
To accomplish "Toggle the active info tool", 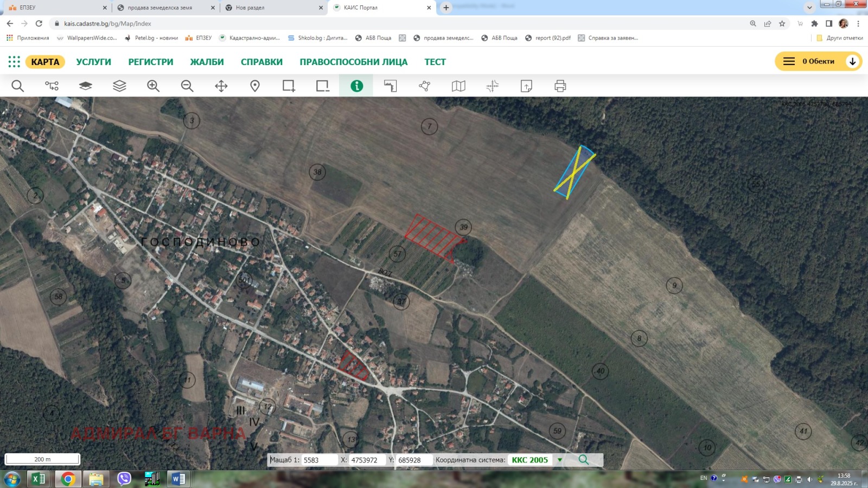I will (x=356, y=85).
